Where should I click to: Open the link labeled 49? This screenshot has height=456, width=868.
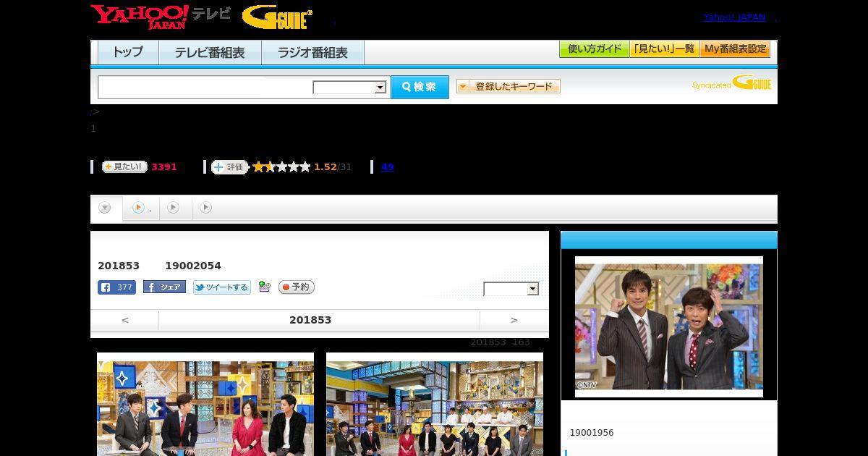coord(387,167)
